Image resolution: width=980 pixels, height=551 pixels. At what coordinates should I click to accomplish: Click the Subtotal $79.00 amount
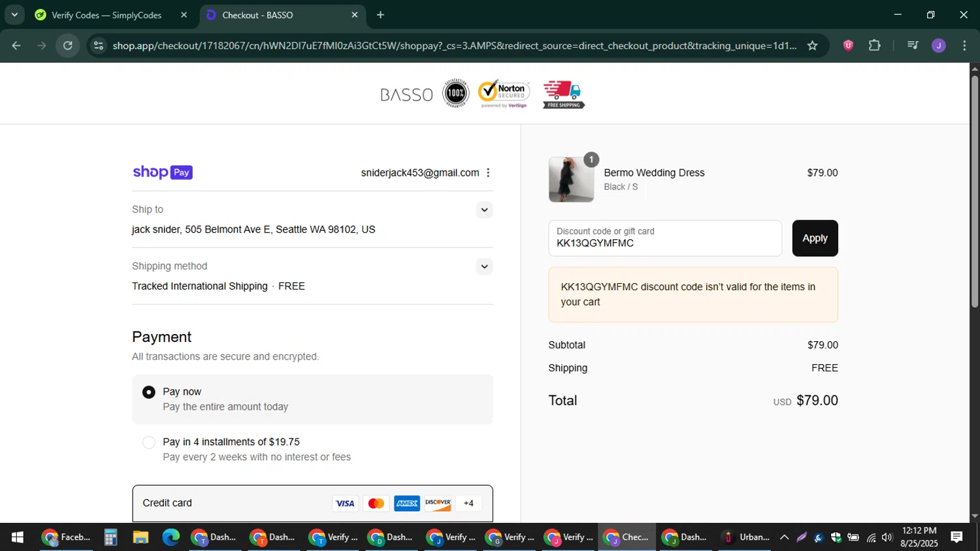[x=823, y=345]
